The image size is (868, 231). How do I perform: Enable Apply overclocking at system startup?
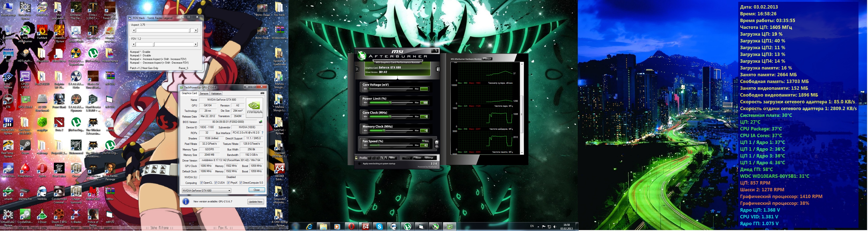[359, 164]
